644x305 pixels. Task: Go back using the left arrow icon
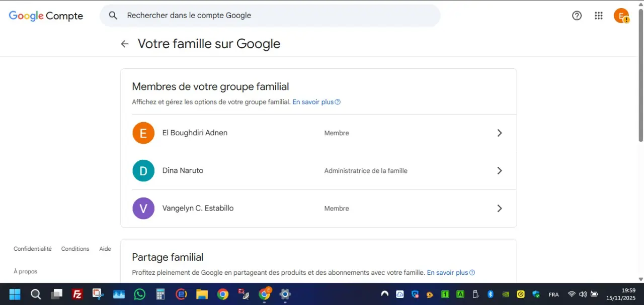click(125, 44)
